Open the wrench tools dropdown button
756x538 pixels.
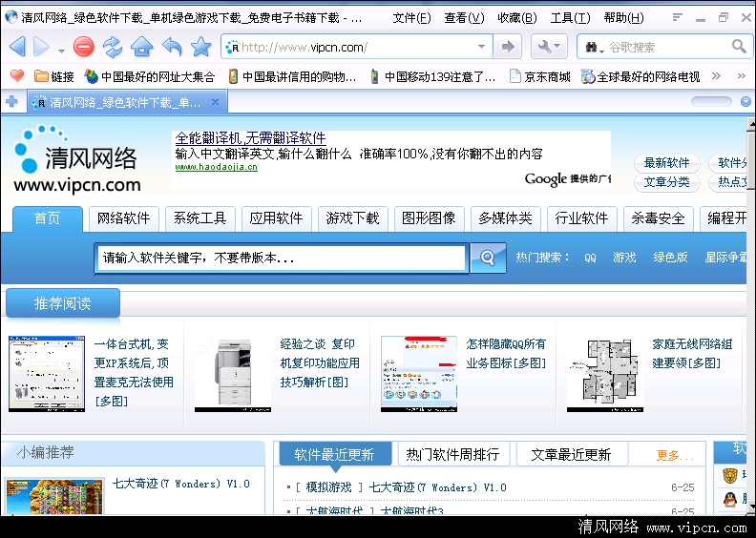point(549,47)
